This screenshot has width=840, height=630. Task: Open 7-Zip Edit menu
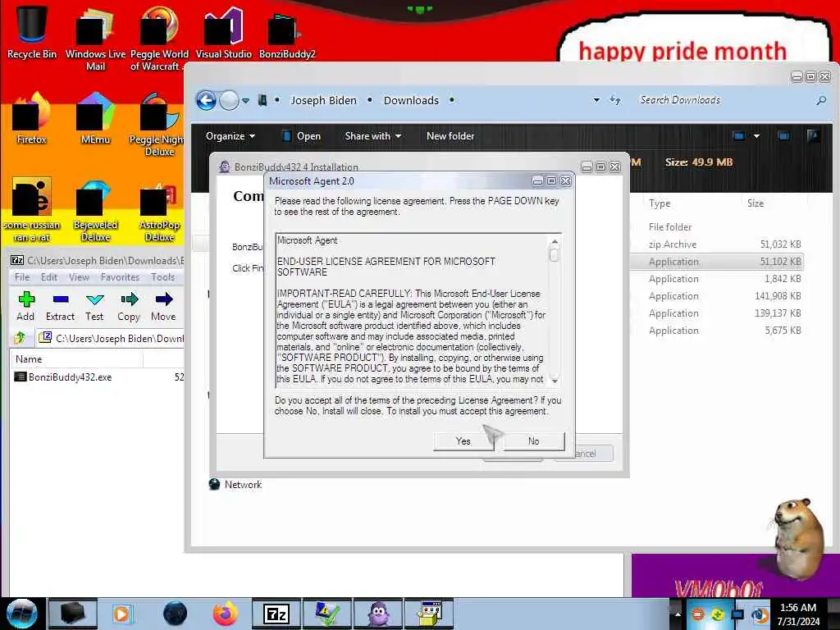point(48,277)
